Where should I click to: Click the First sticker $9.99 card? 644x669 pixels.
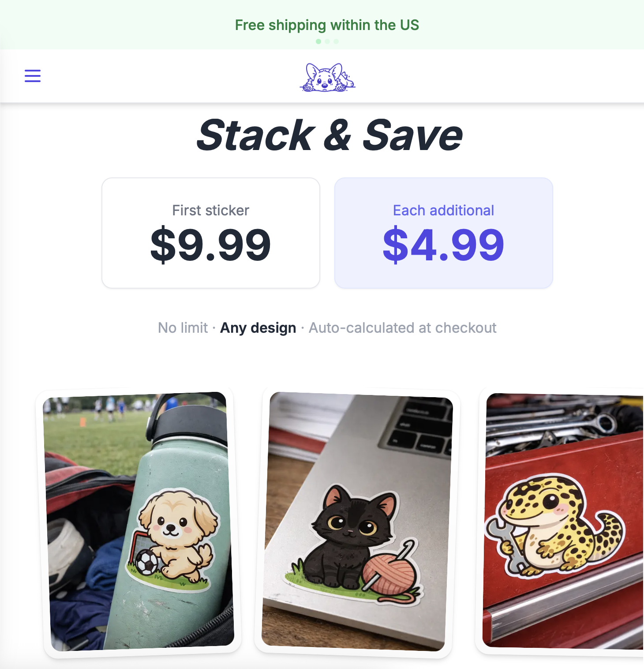pyautogui.click(x=211, y=233)
